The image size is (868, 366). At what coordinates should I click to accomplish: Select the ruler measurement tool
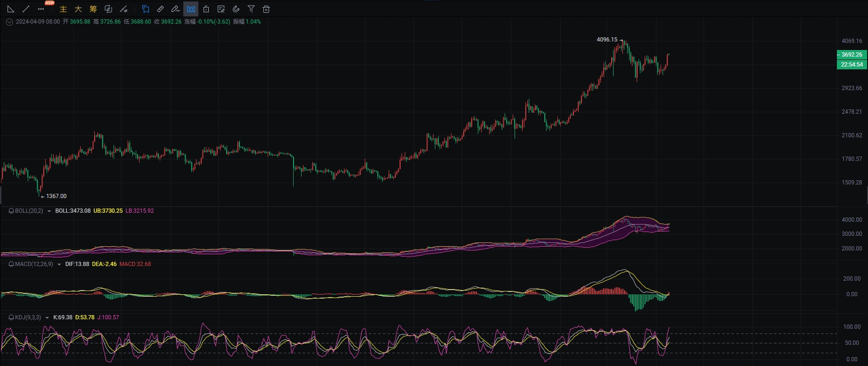coord(161,9)
